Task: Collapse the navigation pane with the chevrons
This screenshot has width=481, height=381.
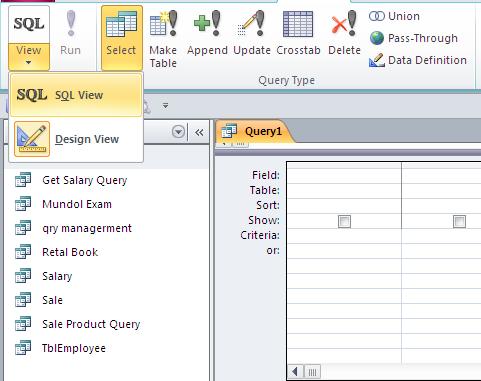Action: pyautogui.click(x=199, y=132)
